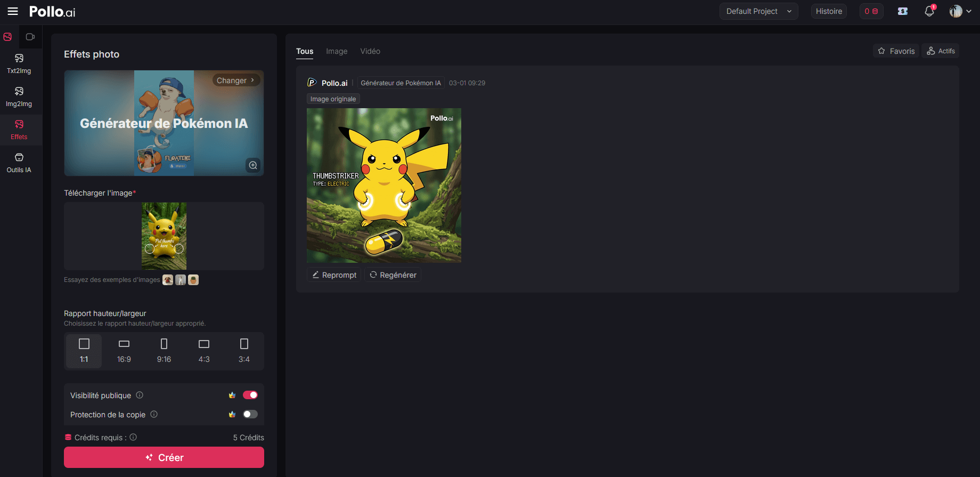Expand the Default Project dropdown
Image resolution: width=980 pixels, height=477 pixels.
pos(758,11)
